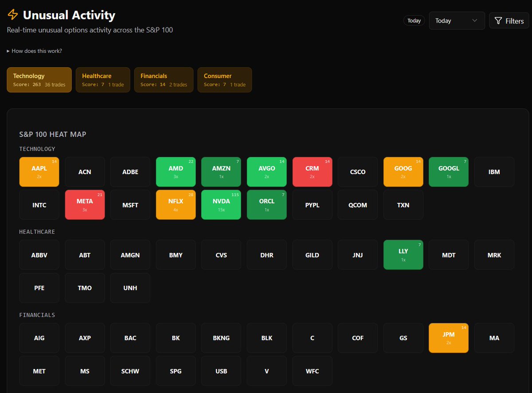The height and width of the screenshot is (393, 532).
Task: Click the red CRM tile
Action: tap(312, 172)
